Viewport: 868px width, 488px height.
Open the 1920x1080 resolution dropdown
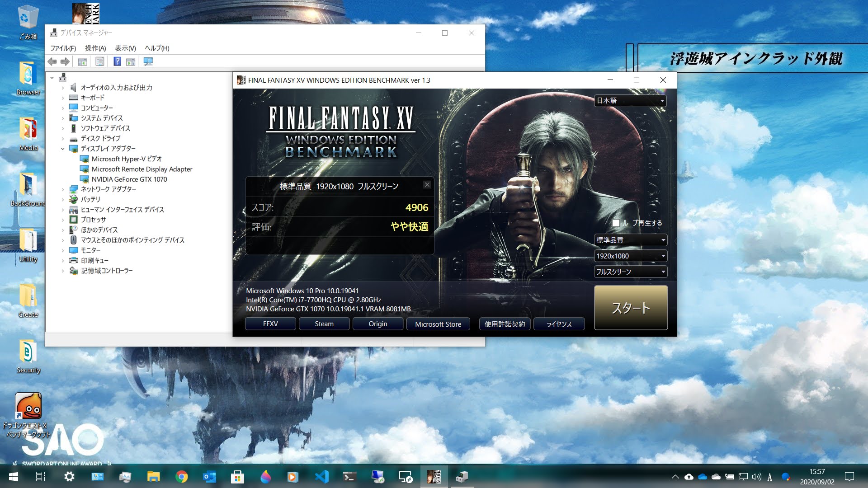pos(630,256)
